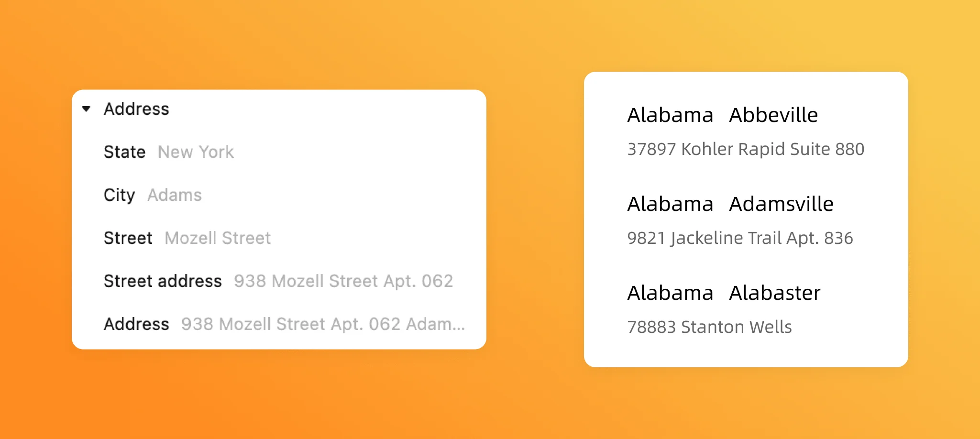Select the Street address field label
The width and height of the screenshot is (980, 439).
pos(163,281)
